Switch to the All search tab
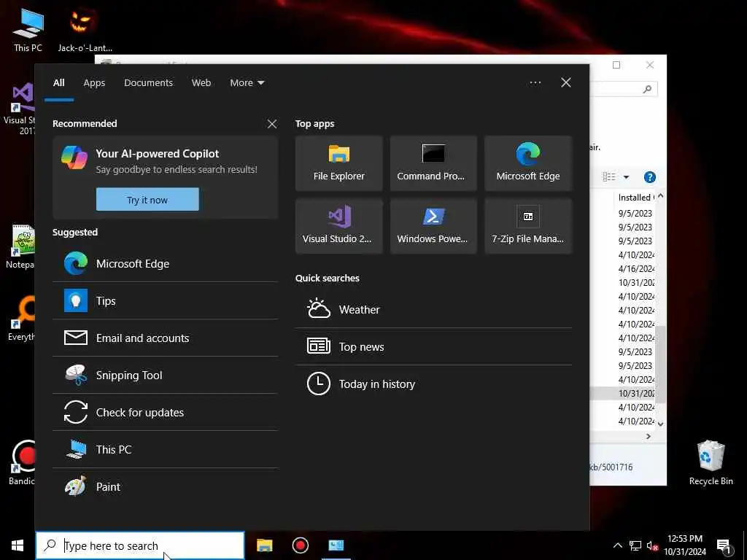The width and height of the screenshot is (747, 560). [x=58, y=83]
